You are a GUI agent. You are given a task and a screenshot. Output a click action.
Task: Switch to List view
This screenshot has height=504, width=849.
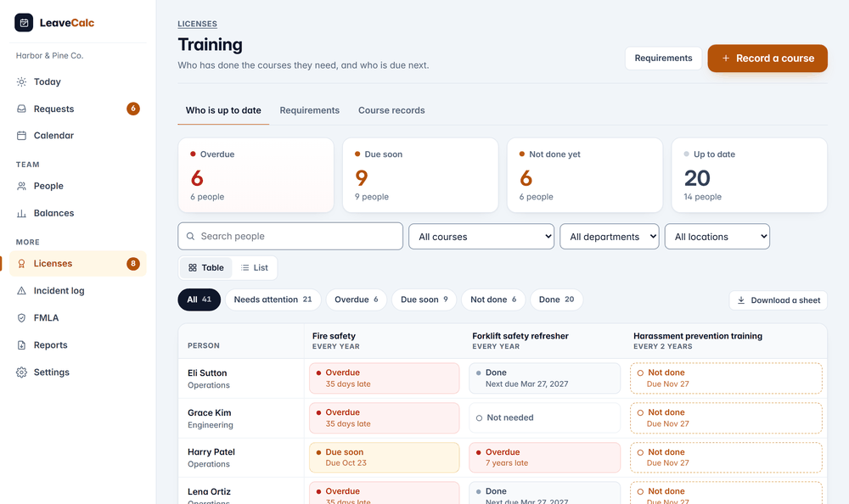click(x=255, y=267)
